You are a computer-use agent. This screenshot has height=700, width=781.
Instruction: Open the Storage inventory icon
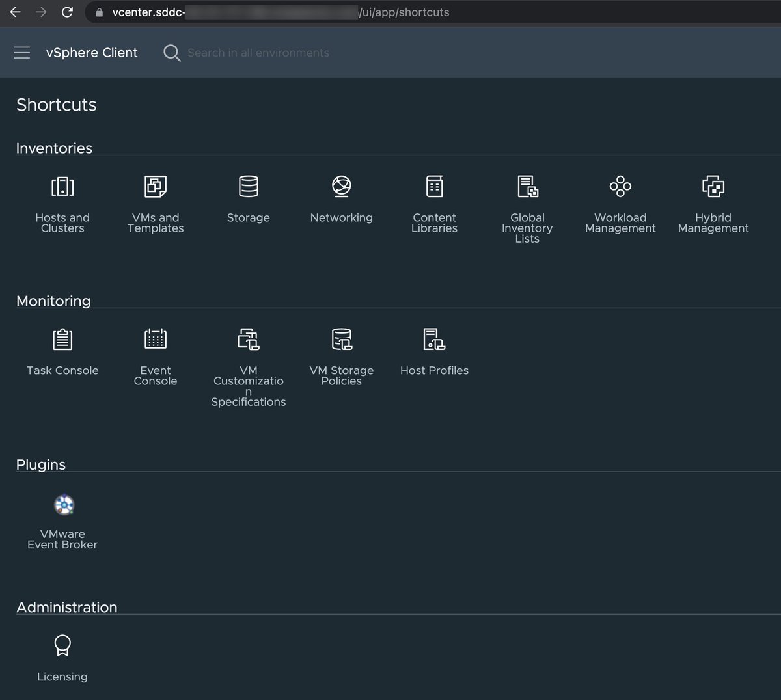249,187
